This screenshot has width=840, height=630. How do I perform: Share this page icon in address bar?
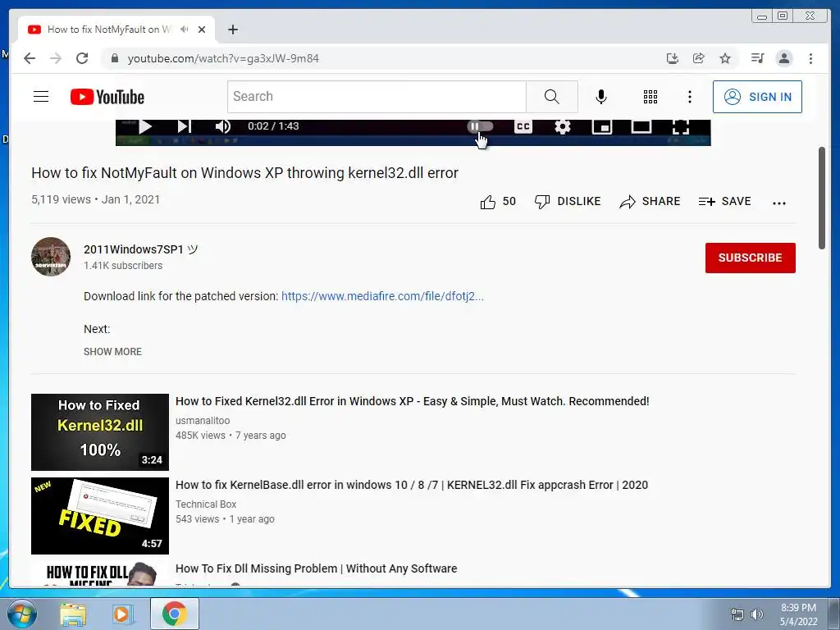coord(698,58)
